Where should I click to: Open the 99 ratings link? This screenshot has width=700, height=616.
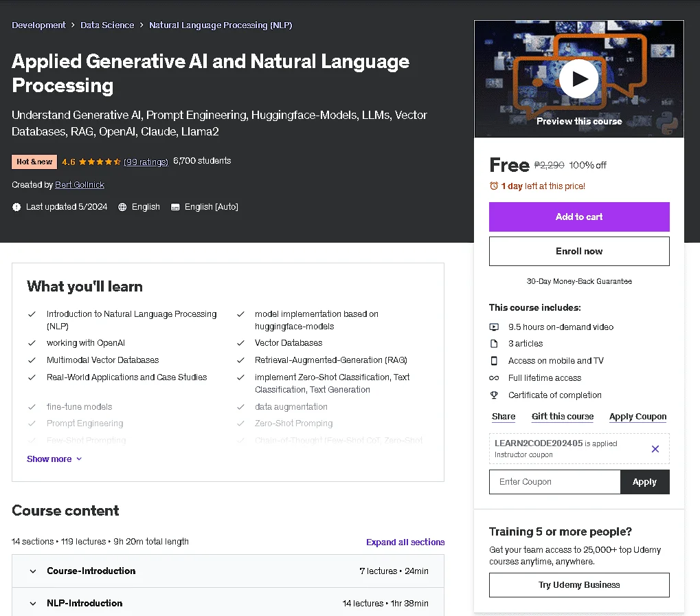pos(146,162)
